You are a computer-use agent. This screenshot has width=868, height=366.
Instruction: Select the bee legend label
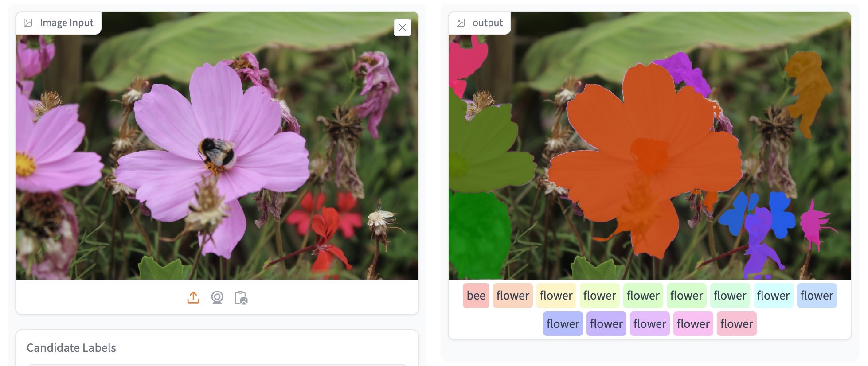(x=476, y=296)
